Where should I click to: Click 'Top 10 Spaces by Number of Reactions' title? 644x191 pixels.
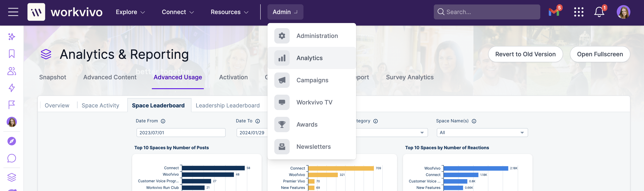point(447,148)
